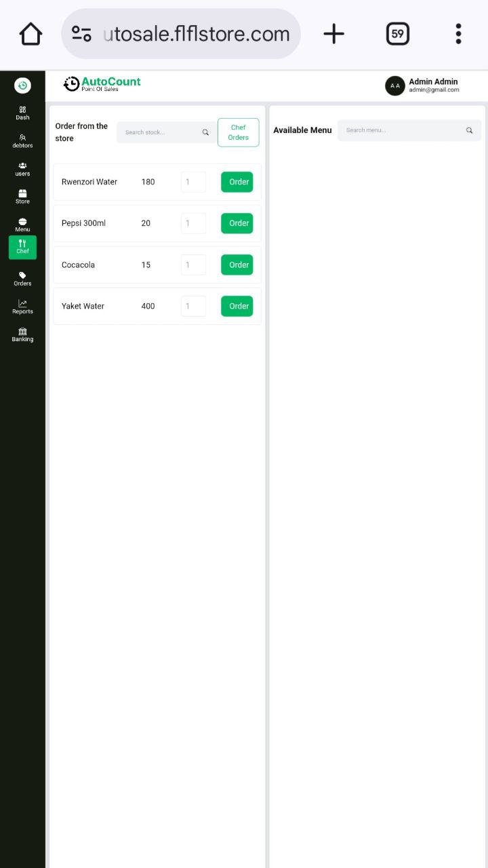
Task: Open Orders tag icon in sidebar
Action: point(22,275)
